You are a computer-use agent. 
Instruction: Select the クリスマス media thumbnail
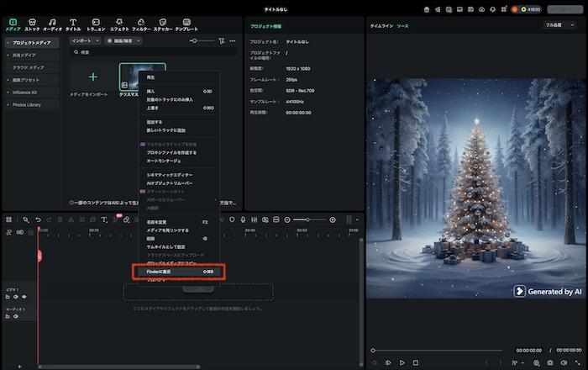click(x=129, y=77)
